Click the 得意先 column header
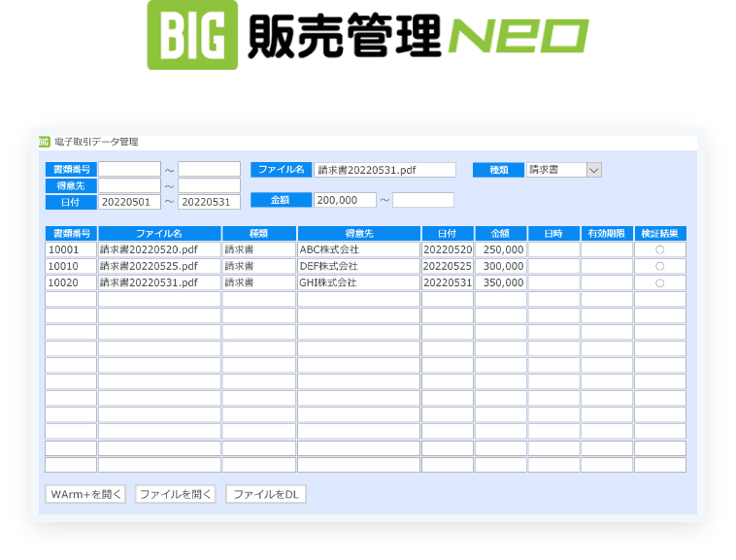The height and width of the screenshot is (560, 736). pyautogui.click(x=359, y=234)
